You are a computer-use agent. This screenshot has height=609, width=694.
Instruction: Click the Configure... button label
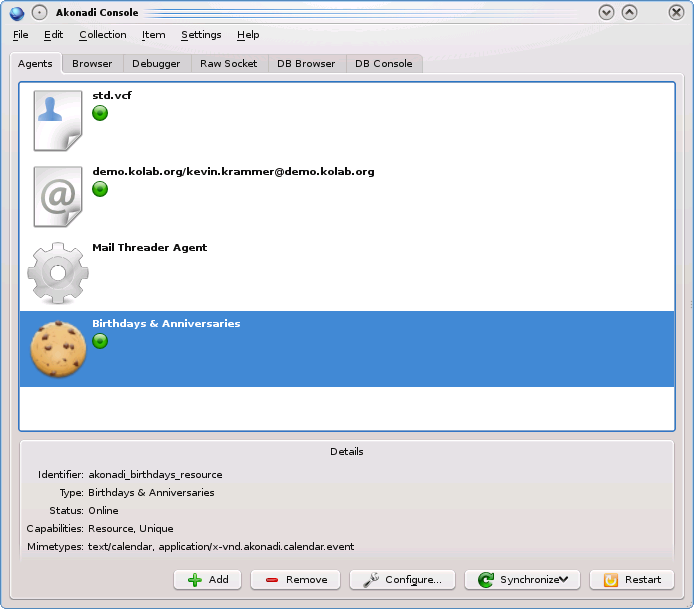[x=413, y=580]
